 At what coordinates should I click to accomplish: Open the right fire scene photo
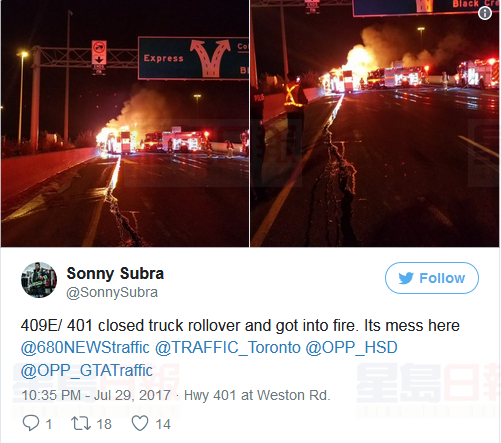coord(375,123)
